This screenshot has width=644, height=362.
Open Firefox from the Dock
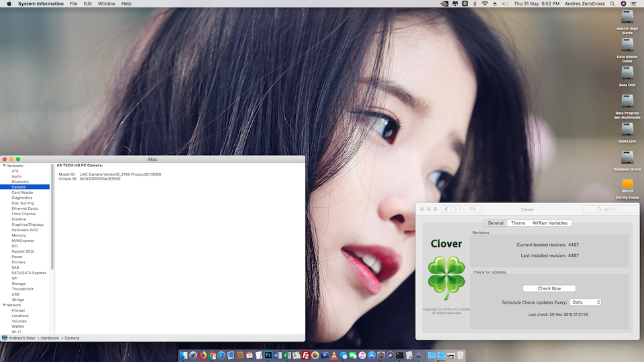point(203,355)
